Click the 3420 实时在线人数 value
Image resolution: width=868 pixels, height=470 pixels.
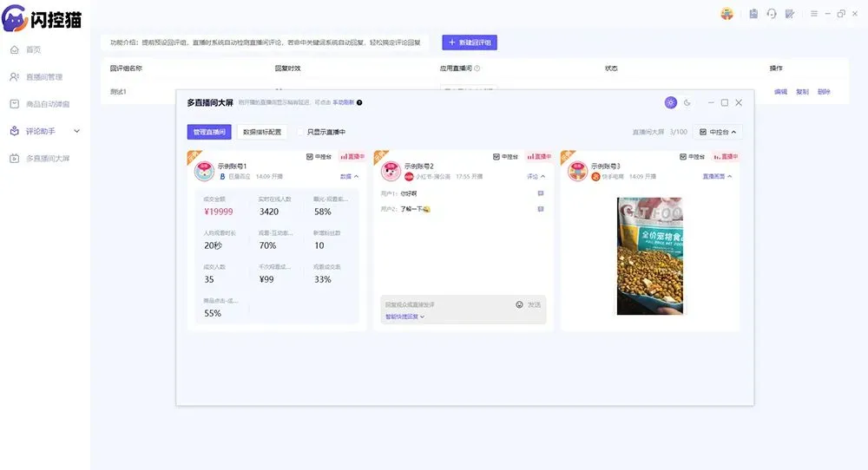tap(269, 212)
